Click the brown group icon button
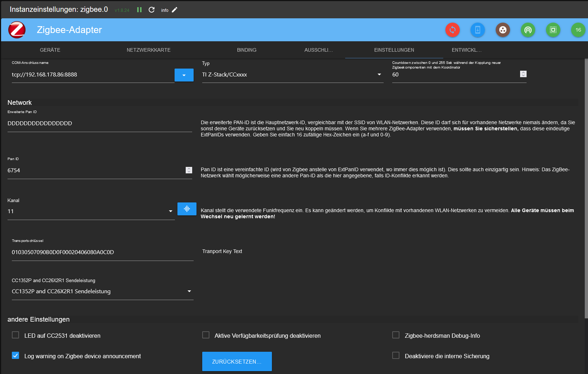The height and width of the screenshot is (374, 588). 503,30
